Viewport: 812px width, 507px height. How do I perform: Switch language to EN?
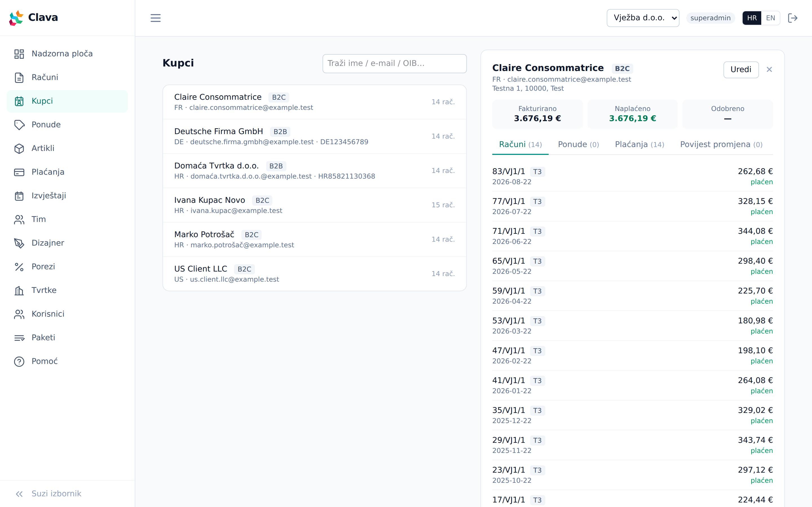(x=770, y=18)
